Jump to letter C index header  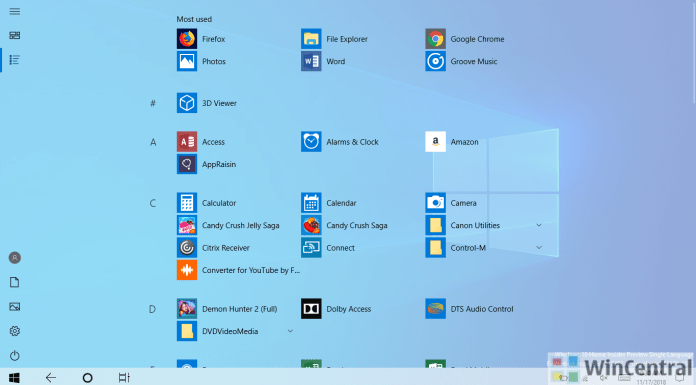tap(153, 203)
